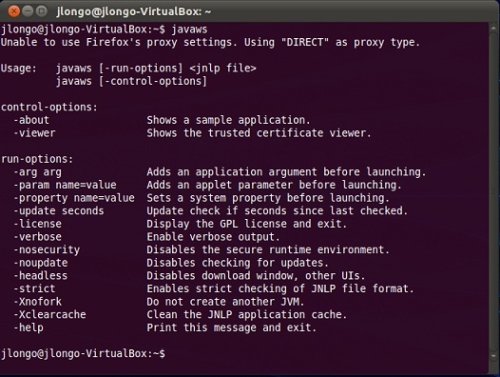Click the scrollbar down arrow

494,356
